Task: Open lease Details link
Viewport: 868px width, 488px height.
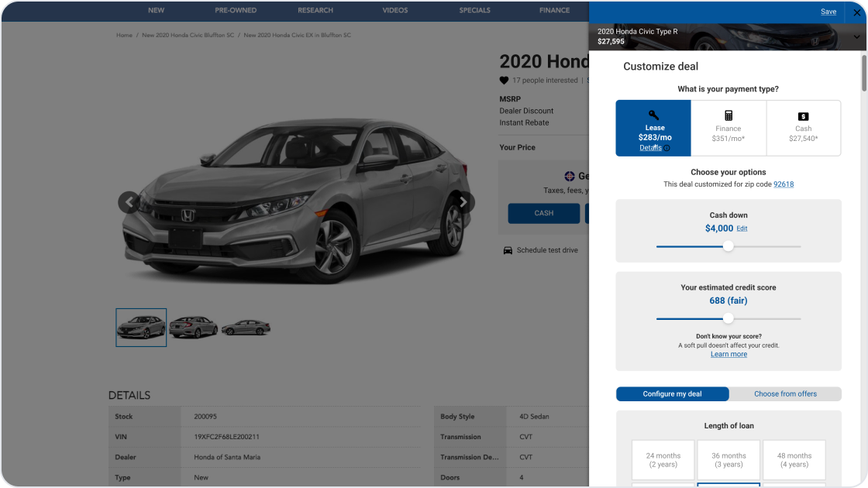Action: [x=650, y=148]
